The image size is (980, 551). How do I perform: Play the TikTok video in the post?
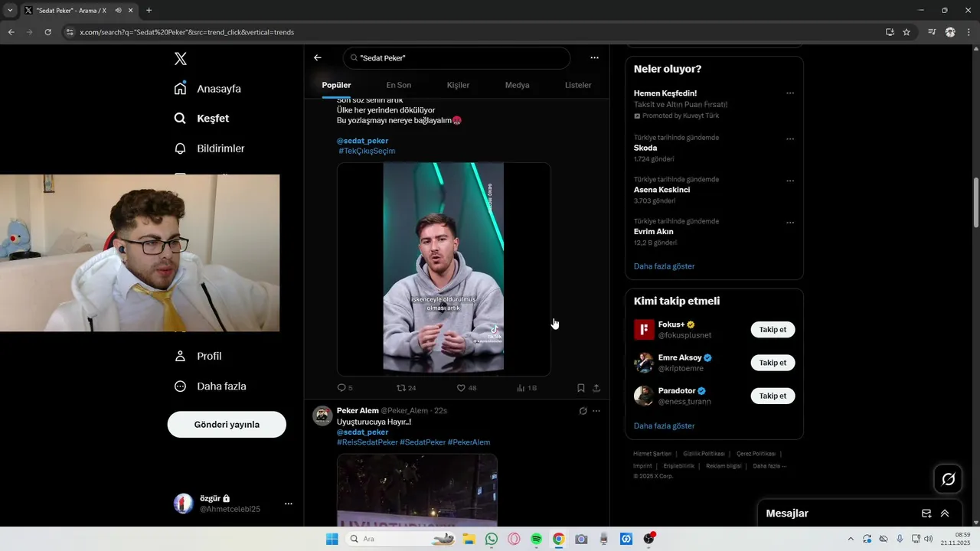[x=443, y=269]
